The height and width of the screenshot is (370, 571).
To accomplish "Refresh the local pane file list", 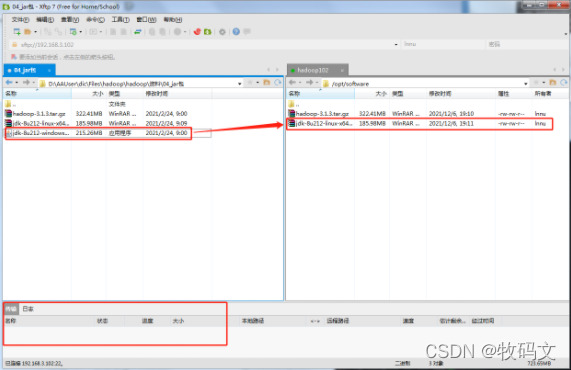I will tap(278, 83).
